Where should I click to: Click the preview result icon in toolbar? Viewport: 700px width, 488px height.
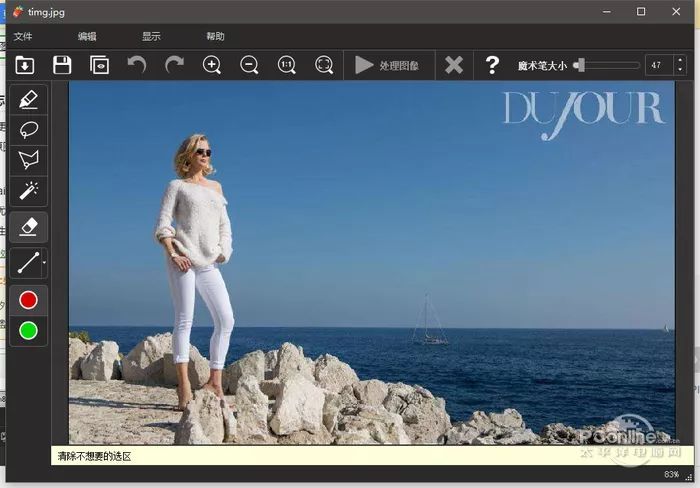[x=99, y=65]
